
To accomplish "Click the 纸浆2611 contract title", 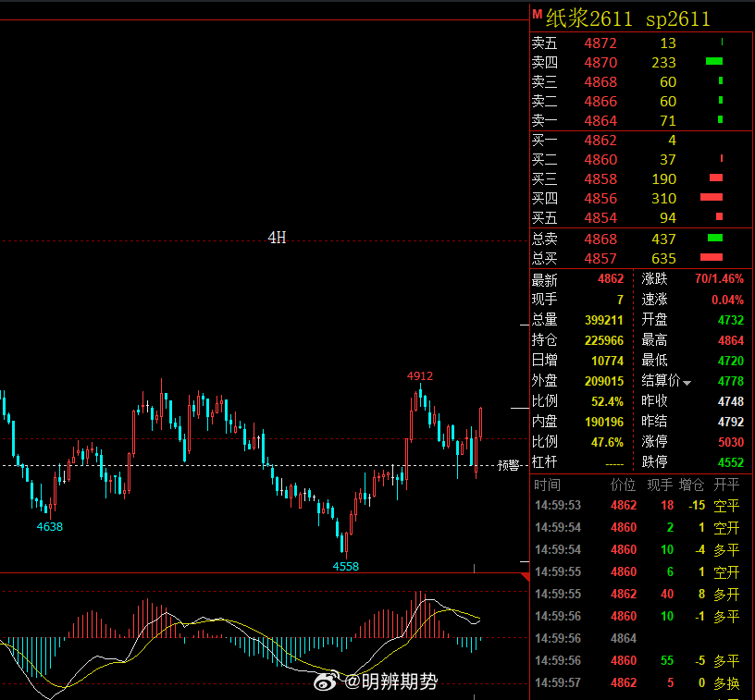I will click(x=588, y=19).
